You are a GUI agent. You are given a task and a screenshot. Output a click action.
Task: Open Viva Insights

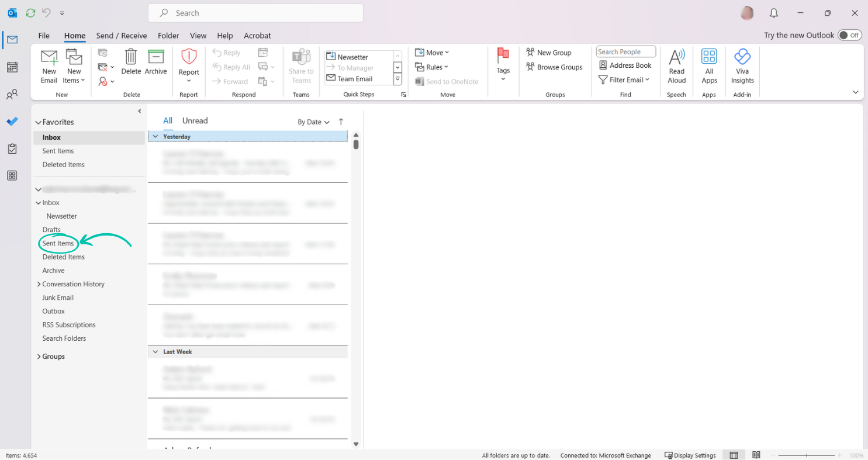[742, 65]
